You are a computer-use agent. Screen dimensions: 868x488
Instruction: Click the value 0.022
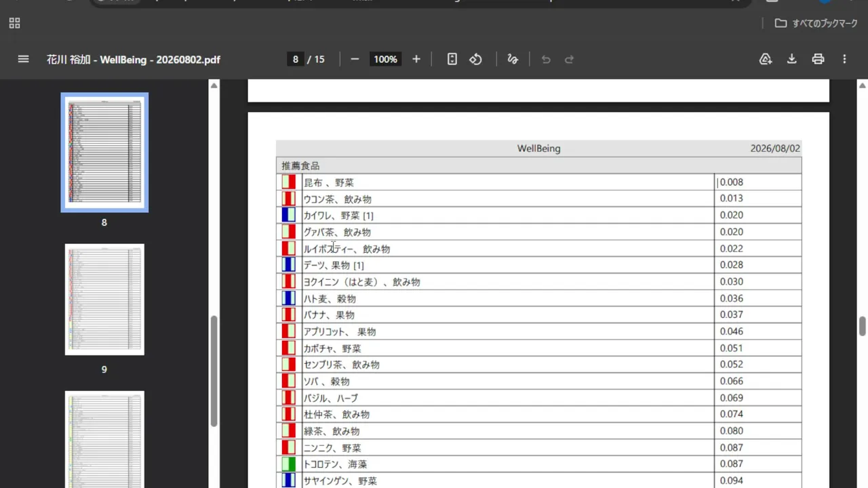tap(731, 248)
